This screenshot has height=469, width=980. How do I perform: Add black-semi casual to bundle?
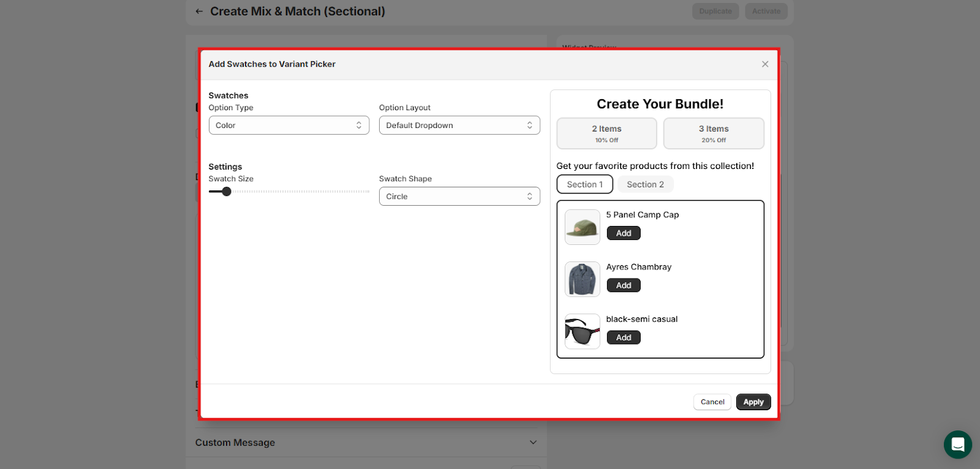pyautogui.click(x=624, y=337)
